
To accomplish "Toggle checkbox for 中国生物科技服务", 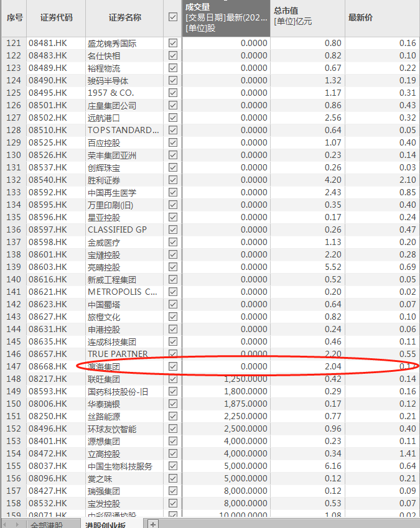I will (173, 466).
